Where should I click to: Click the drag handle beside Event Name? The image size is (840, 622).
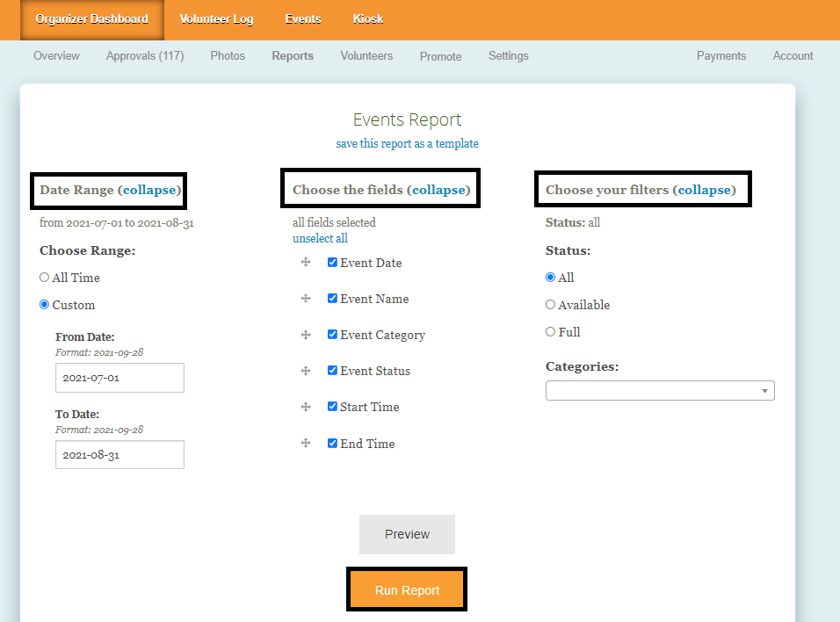click(306, 299)
